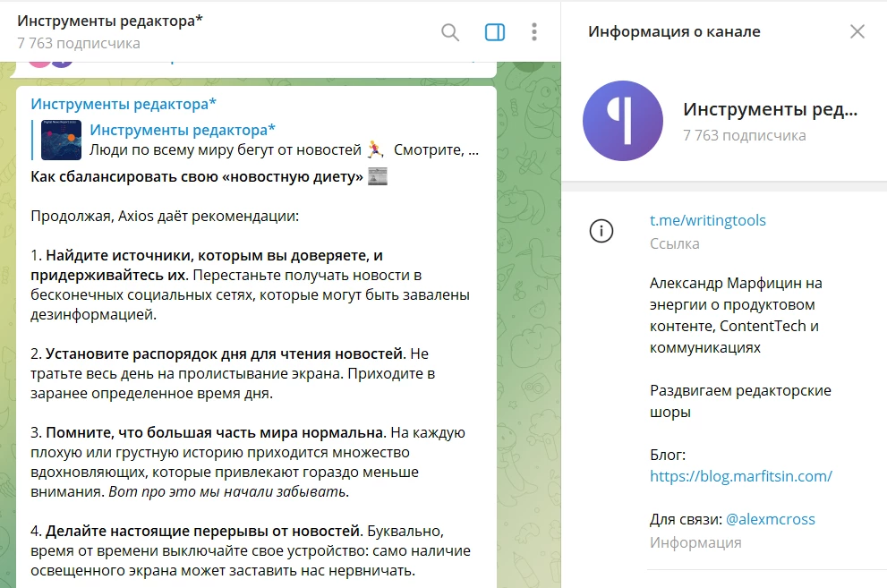The image size is (887, 588).
Task: Click bold text «Установите распорядок дня для чтения новостей»
Action: pyautogui.click(x=224, y=354)
